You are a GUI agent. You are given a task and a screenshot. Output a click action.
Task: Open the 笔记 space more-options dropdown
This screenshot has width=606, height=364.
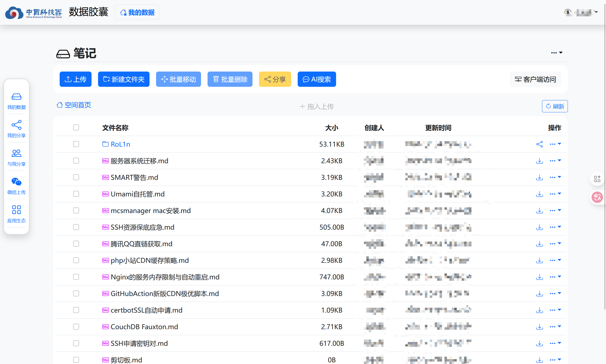tap(557, 53)
